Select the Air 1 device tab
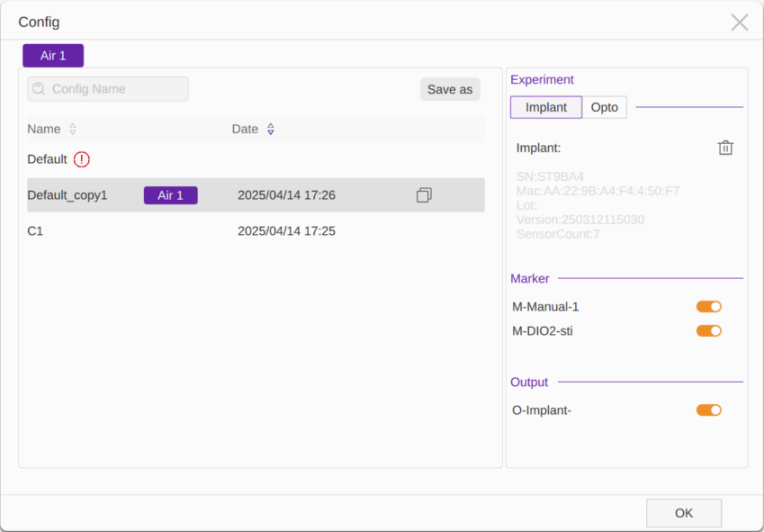 [x=53, y=56]
